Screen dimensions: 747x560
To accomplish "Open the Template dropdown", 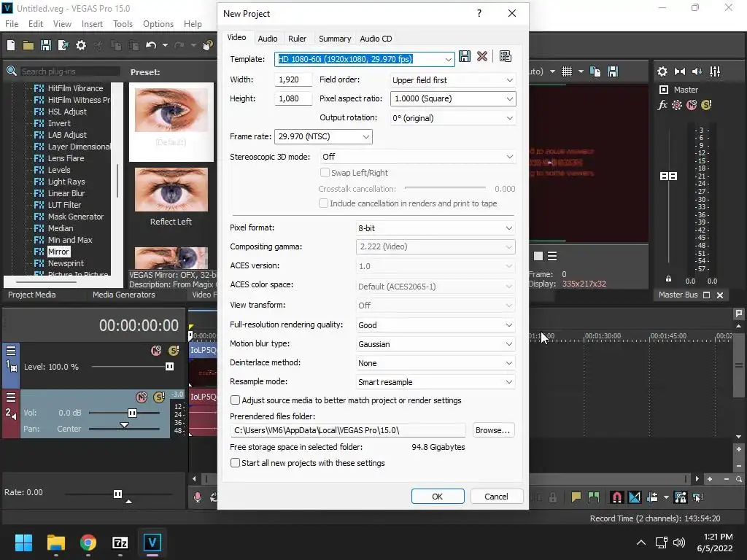I will coord(448,59).
